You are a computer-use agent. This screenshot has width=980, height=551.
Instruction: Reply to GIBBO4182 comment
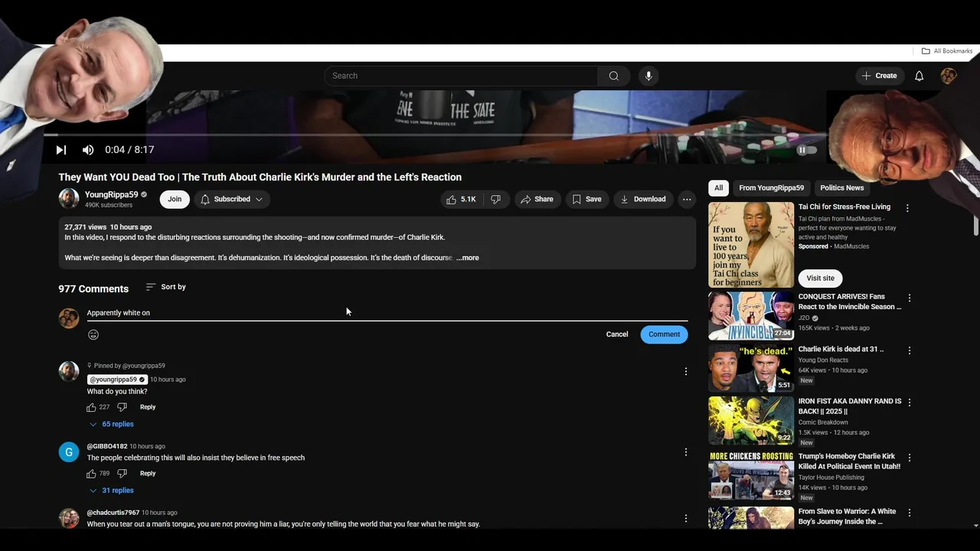(148, 474)
